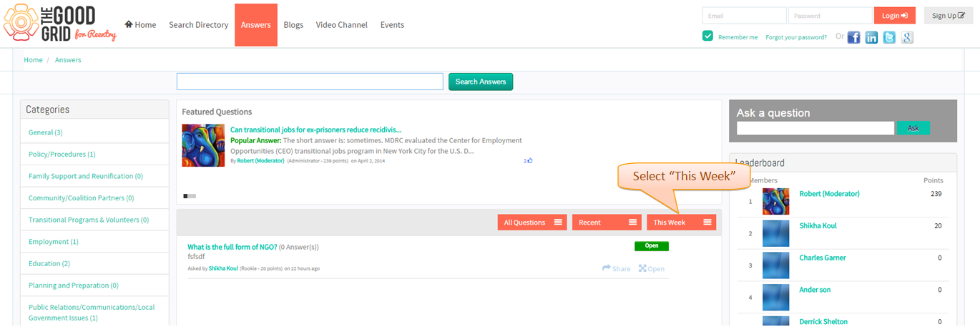Click Shikha Koul's leaderboard avatar
Viewport: 980px width, 332px height.
(x=776, y=233)
